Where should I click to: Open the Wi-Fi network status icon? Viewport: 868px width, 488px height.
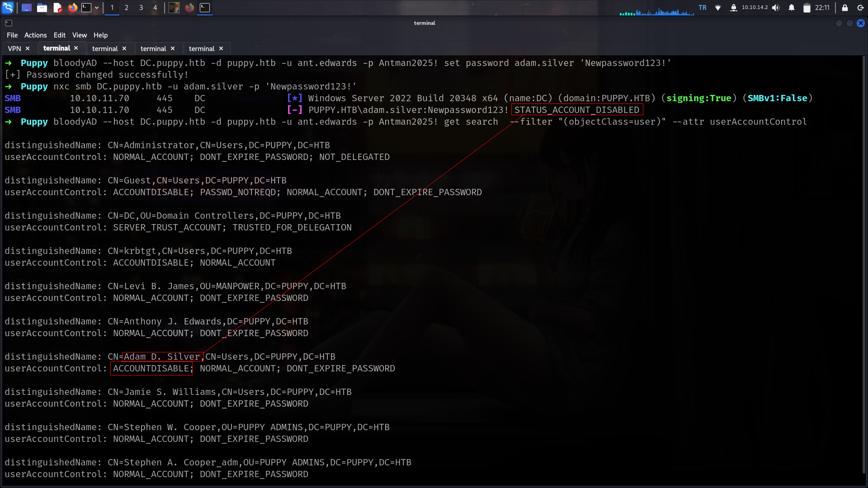click(x=718, y=8)
